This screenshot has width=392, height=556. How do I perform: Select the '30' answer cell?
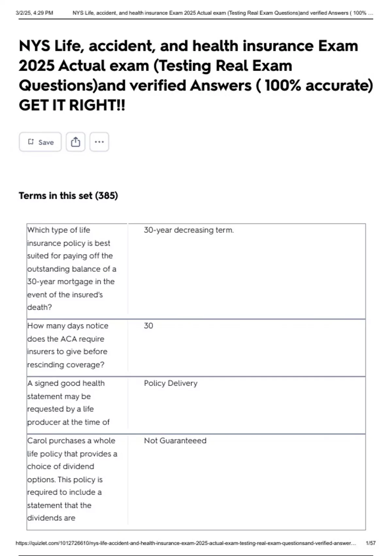(x=149, y=326)
